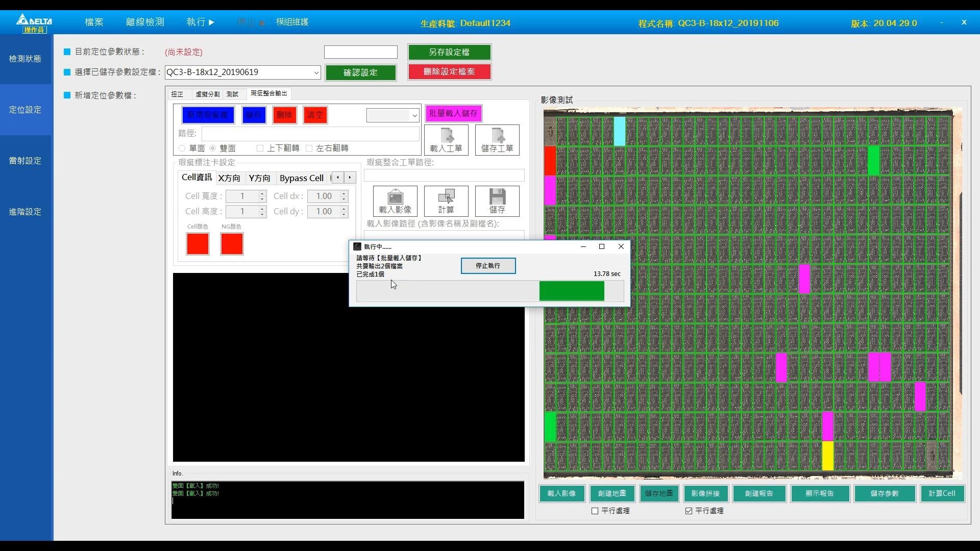The width and height of the screenshot is (980, 551).
Task: Click the red NG顏色 color swatch
Action: [232, 244]
